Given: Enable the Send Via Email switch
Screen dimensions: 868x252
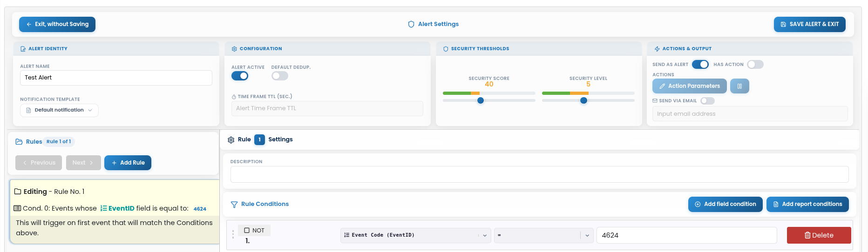Looking at the screenshot, I should pos(707,101).
